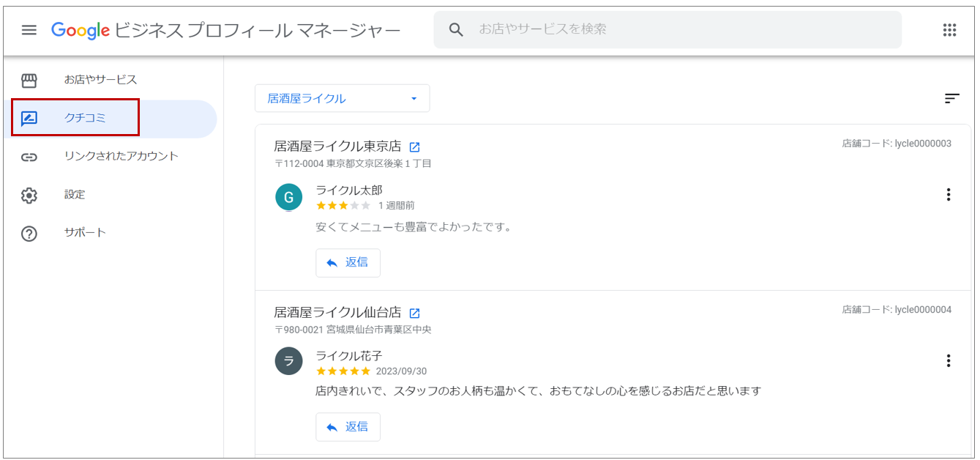
Task: Click 居酒屋ライクル仙台店 store name
Action: coord(337,312)
